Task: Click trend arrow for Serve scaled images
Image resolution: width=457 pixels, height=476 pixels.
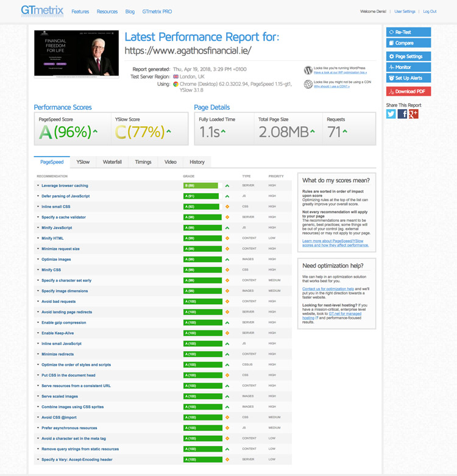Action: 227,397
